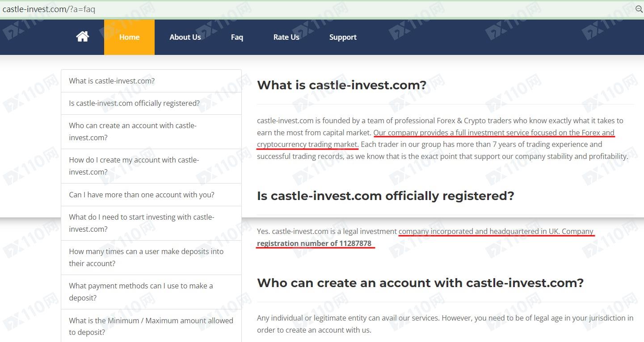Click 'How do I create my account' sidebar link
The width and height of the screenshot is (644, 342).
(134, 166)
